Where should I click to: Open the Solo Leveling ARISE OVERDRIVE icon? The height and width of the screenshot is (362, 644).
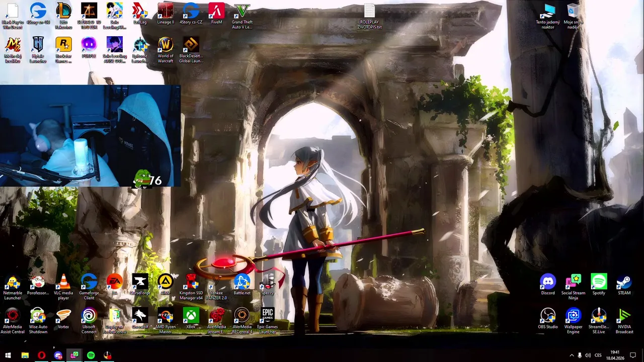click(115, 50)
